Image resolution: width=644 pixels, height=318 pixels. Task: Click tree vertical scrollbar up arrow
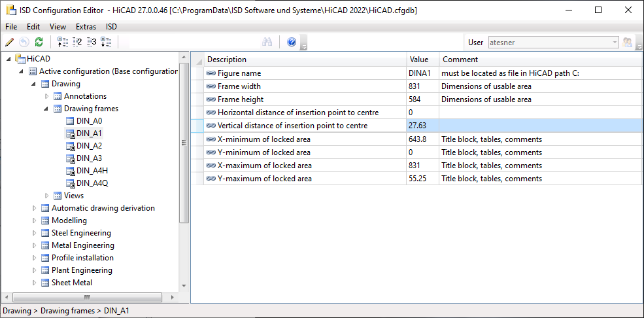(x=184, y=57)
